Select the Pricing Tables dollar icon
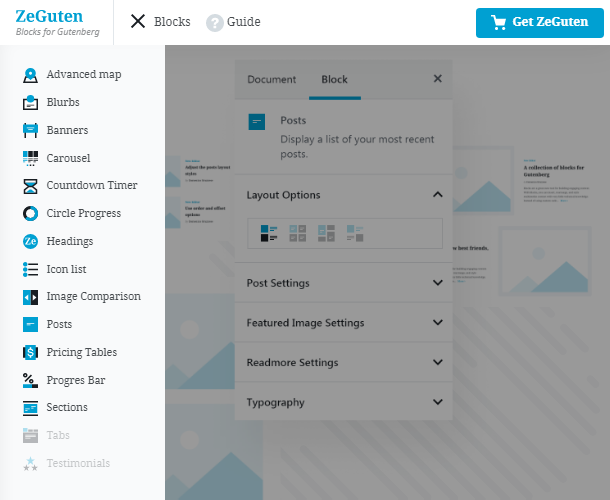This screenshot has height=500, width=610. coord(30,353)
